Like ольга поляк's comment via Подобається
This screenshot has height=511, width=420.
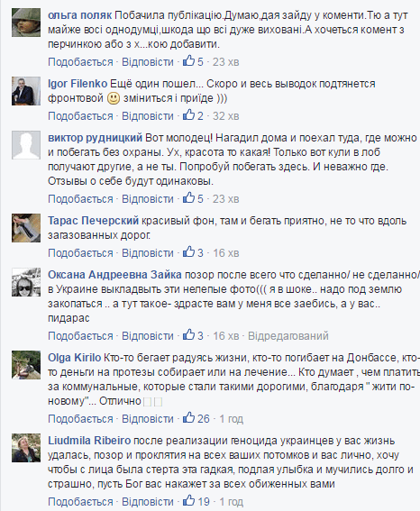[80, 62]
